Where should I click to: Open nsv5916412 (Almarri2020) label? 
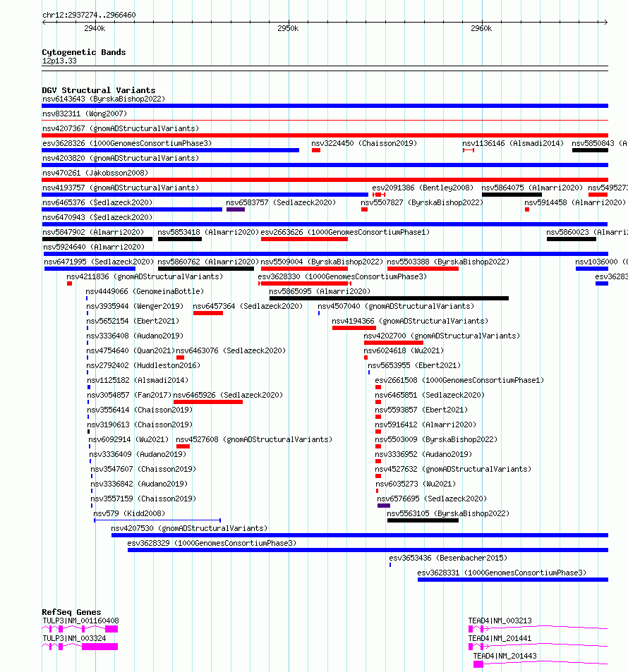(x=425, y=424)
